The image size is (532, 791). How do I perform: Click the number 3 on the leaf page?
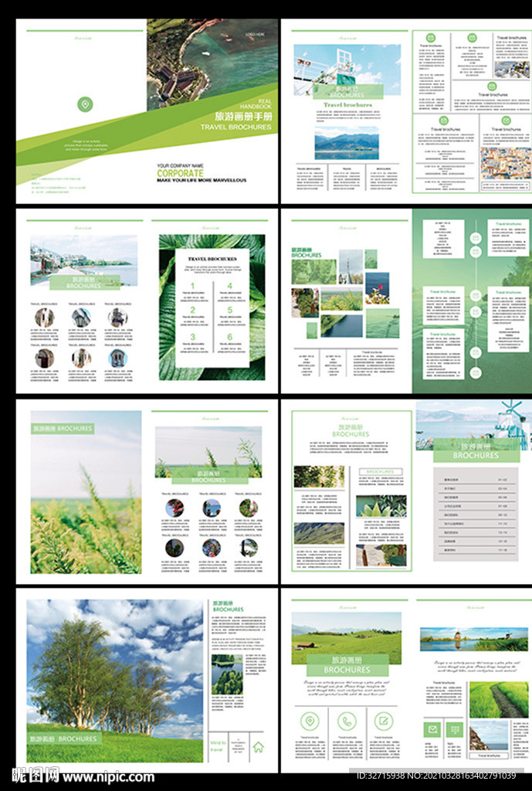pyautogui.click(x=192, y=337)
